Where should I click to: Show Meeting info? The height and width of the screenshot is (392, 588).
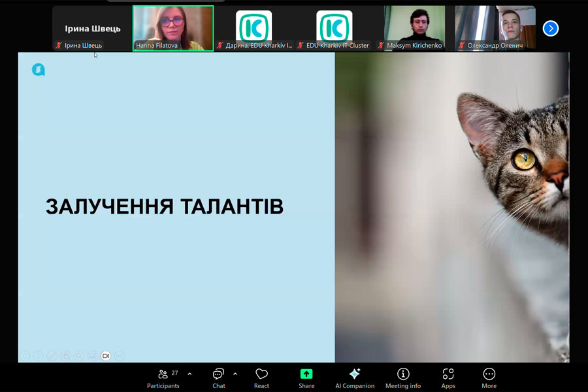coord(403,378)
